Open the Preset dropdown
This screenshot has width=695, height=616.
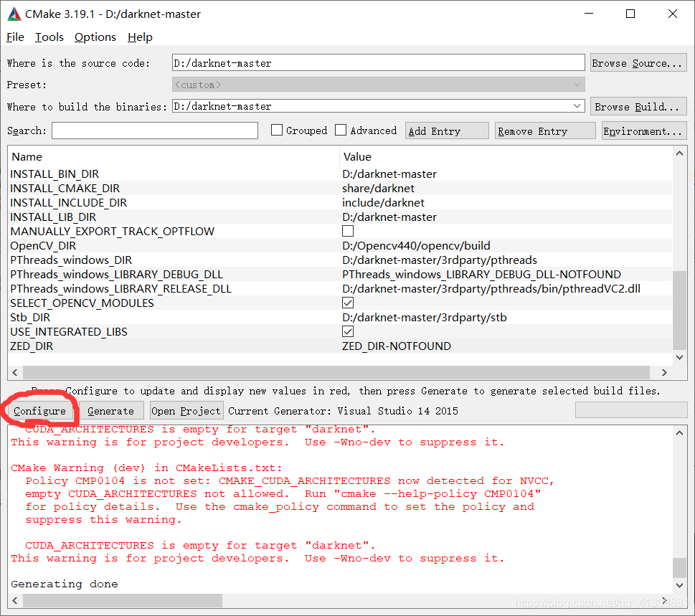click(x=378, y=84)
